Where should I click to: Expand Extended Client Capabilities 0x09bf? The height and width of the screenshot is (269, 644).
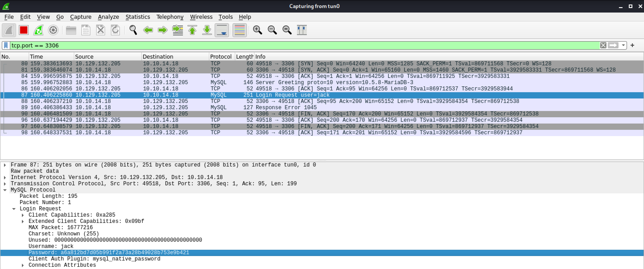pyautogui.click(x=23, y=221)
